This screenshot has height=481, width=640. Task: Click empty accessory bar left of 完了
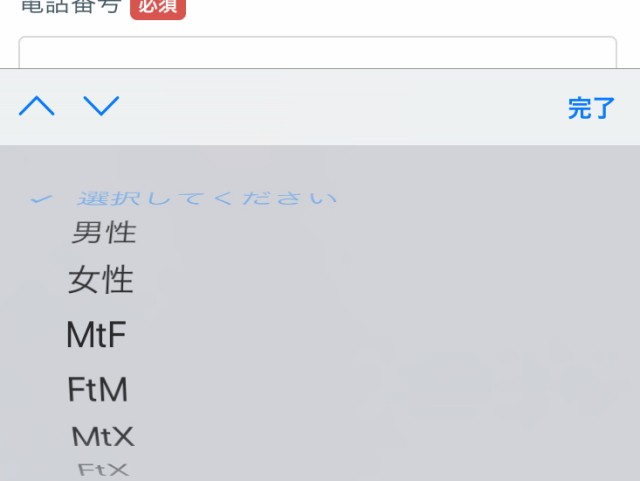click(343, 107)
